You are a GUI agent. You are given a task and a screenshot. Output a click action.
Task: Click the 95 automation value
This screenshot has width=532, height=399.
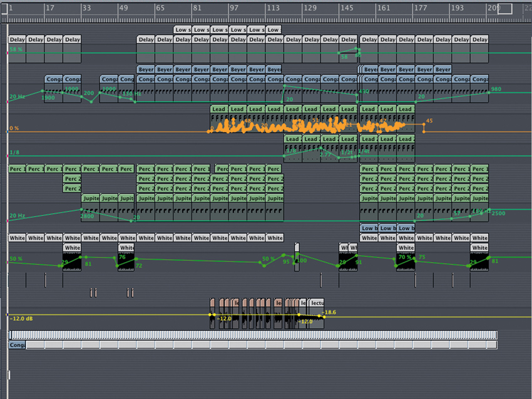pyautogui.click(x=286, y=261)
